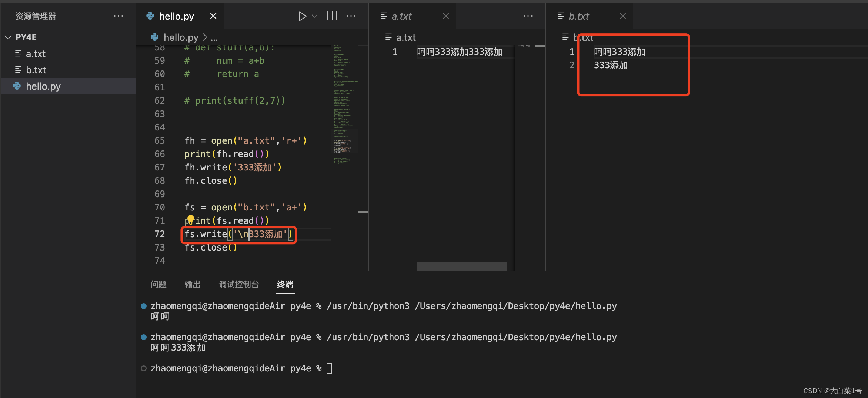868x398 pixels.
Task: Click the print(fh.read()) line
Action: coord(227,154)
